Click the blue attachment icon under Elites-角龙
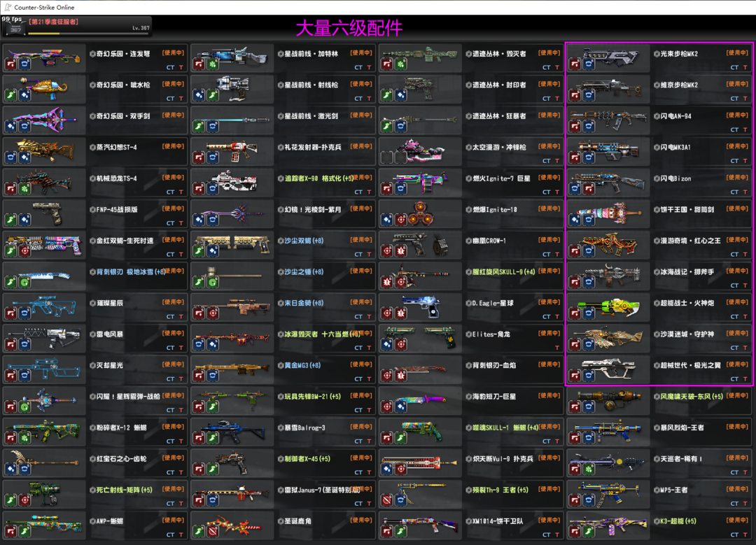This screenshot has height=545, width=756. [386, 344]
